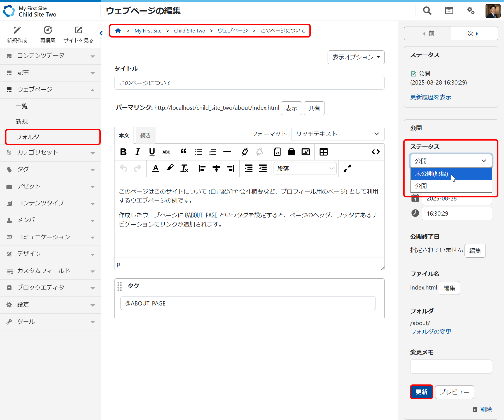The image size is (504, 420).
Task: Switch to the 続き editor tab
Action: (x=145, y=136)
